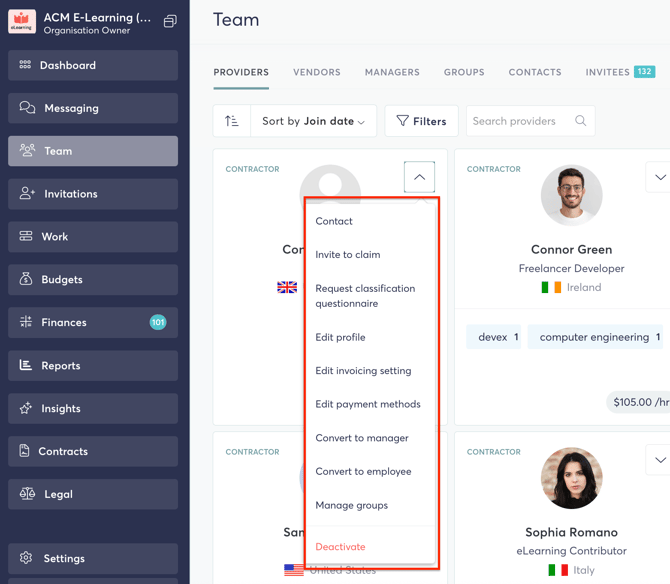Viewport: 670px width, 584px height.
Task: Open the Legal scales item
Action: pos(93,494)
